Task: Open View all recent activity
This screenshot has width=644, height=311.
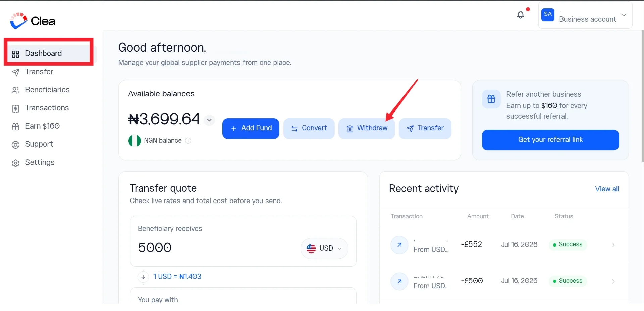Action: [607, 189]
